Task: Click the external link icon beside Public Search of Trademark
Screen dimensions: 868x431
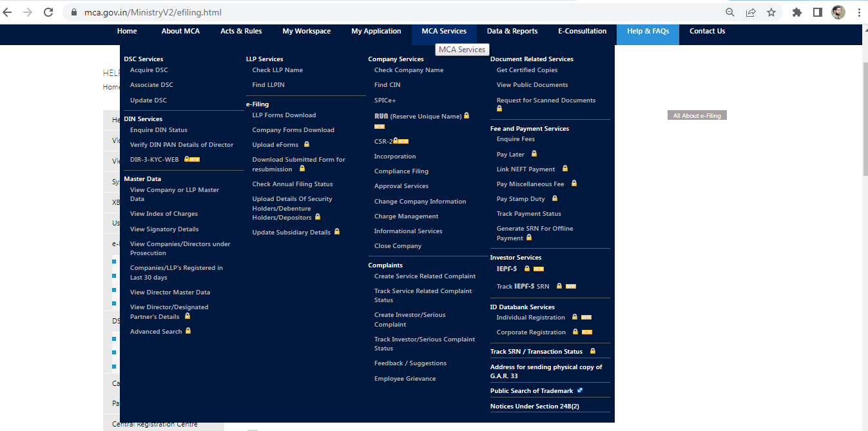Action: pyautogui.click(x=580, y=390)
